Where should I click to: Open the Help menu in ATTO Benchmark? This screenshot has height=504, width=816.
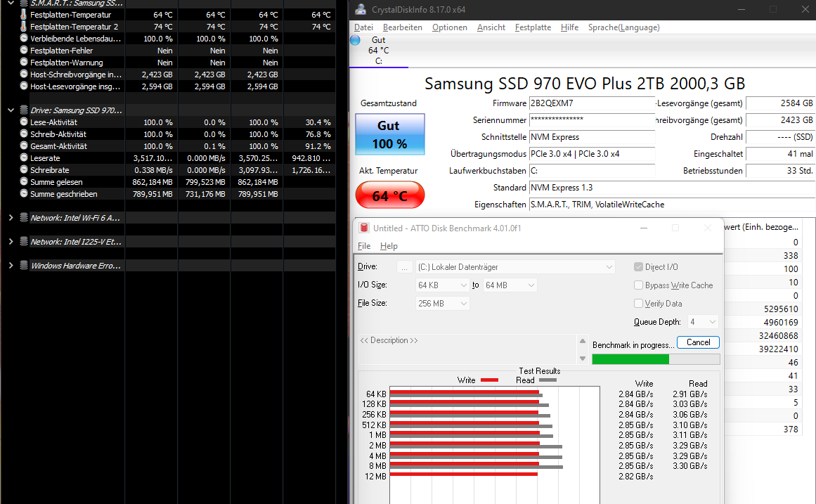[x=389, y=246]
